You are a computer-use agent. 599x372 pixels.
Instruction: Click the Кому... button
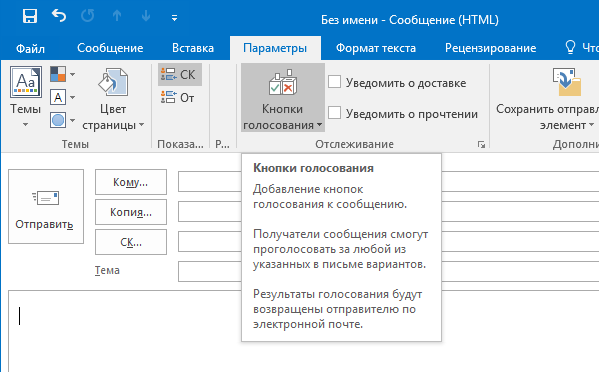pos(131,182)
